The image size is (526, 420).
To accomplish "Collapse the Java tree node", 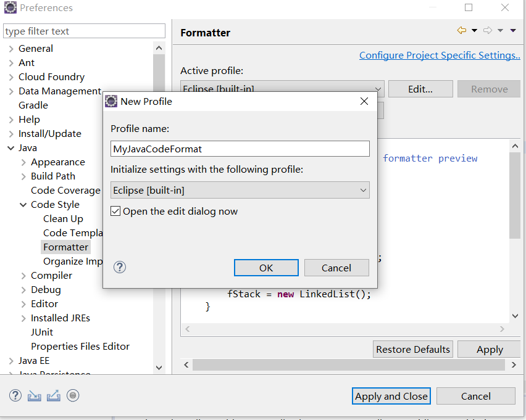I will tap(10, 148).
